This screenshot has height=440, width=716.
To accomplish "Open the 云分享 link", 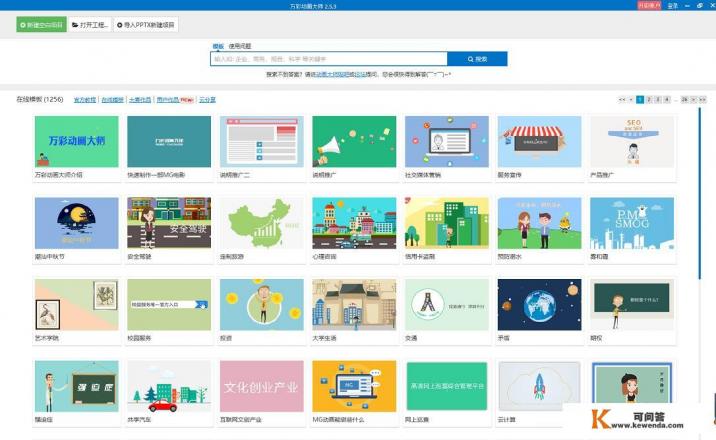I will (207, 100).
